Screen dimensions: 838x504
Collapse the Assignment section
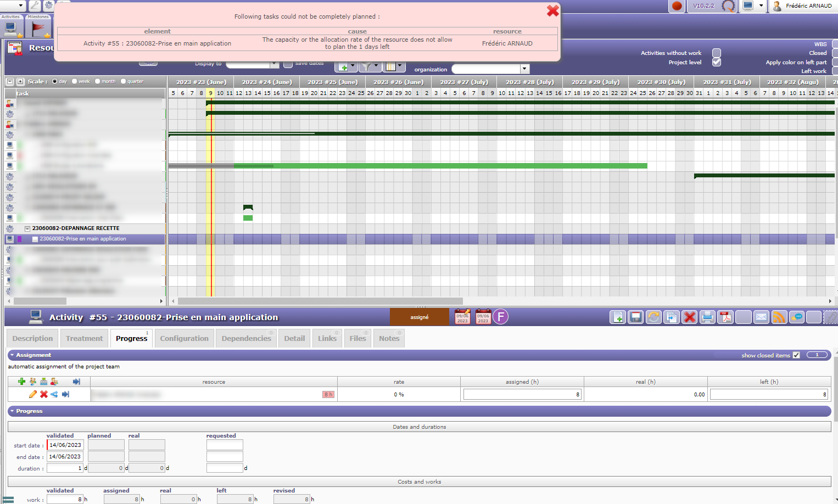click(12, 355)
